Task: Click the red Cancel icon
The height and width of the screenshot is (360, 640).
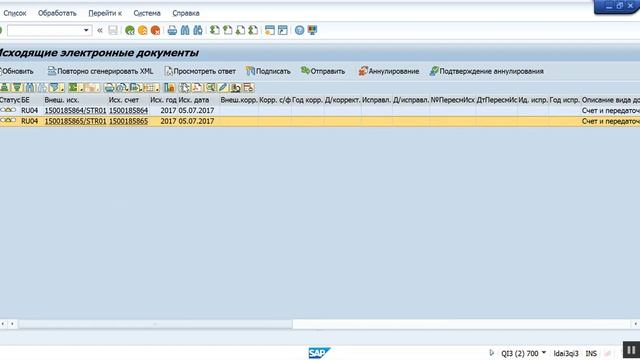Action: coord(155,30)
